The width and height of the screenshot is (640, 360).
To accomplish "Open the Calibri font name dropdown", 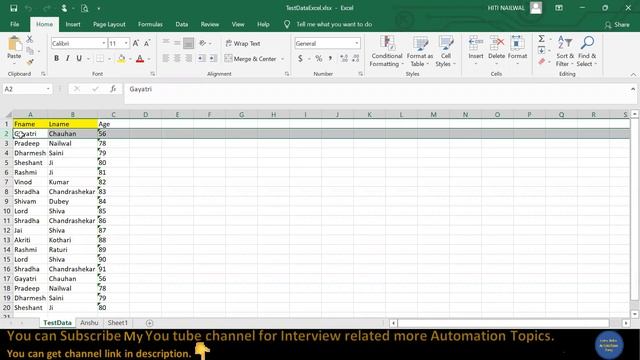I will click(104, 43).
